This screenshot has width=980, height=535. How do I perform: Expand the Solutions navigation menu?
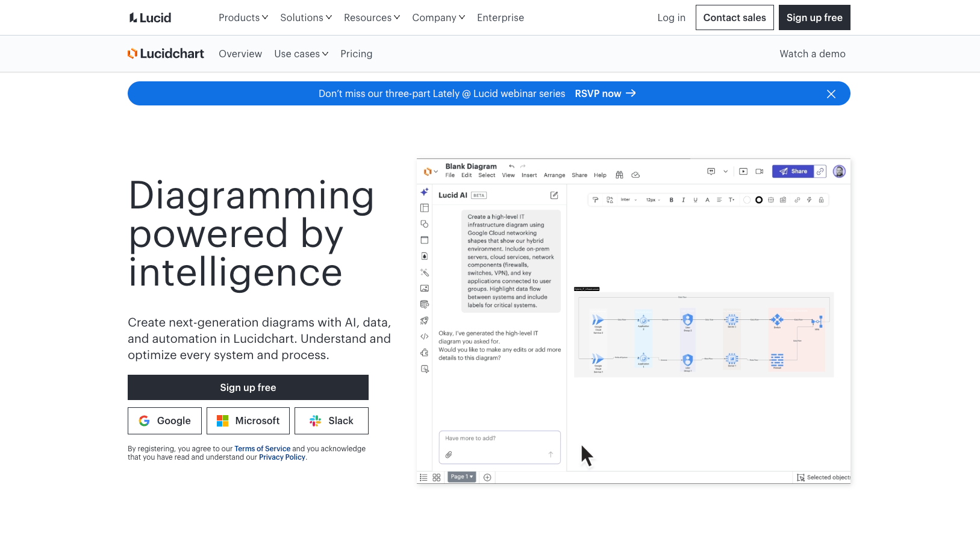pyautogui.click(x=305, y=17)
